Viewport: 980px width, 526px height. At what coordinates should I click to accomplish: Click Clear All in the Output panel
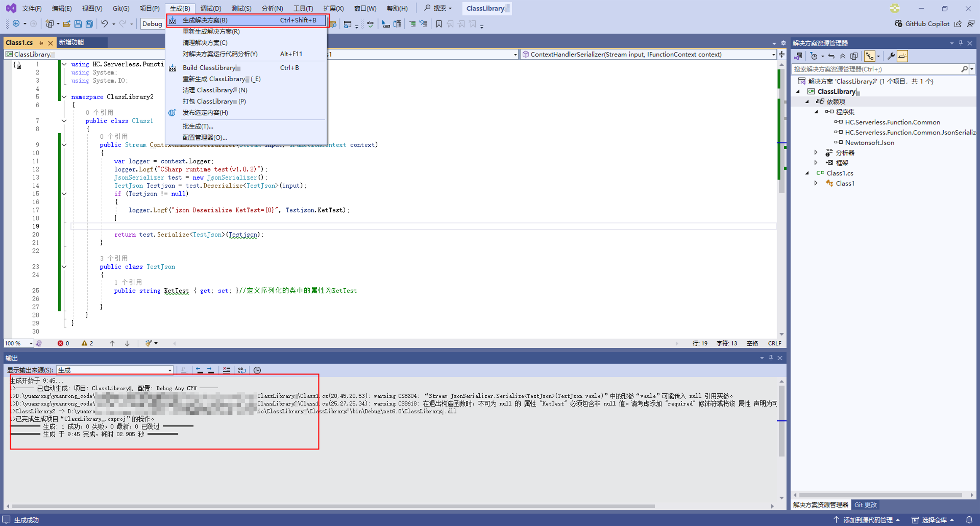point(227,370)
